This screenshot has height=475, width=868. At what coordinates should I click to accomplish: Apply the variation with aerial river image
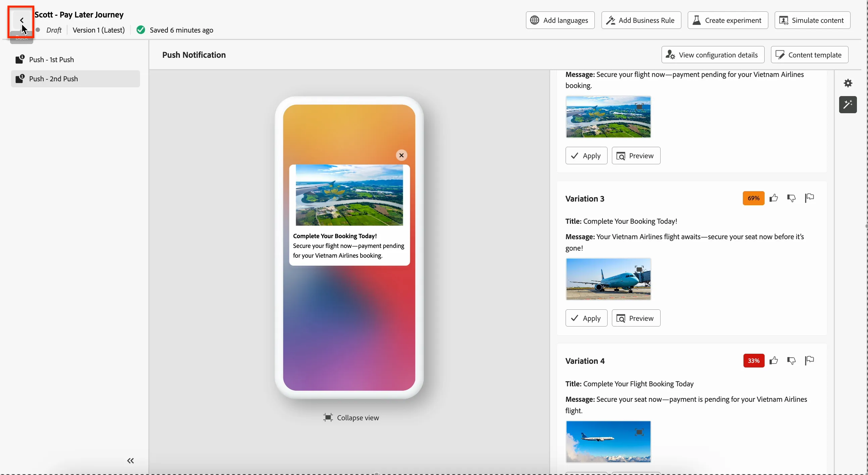coord(586,156)
